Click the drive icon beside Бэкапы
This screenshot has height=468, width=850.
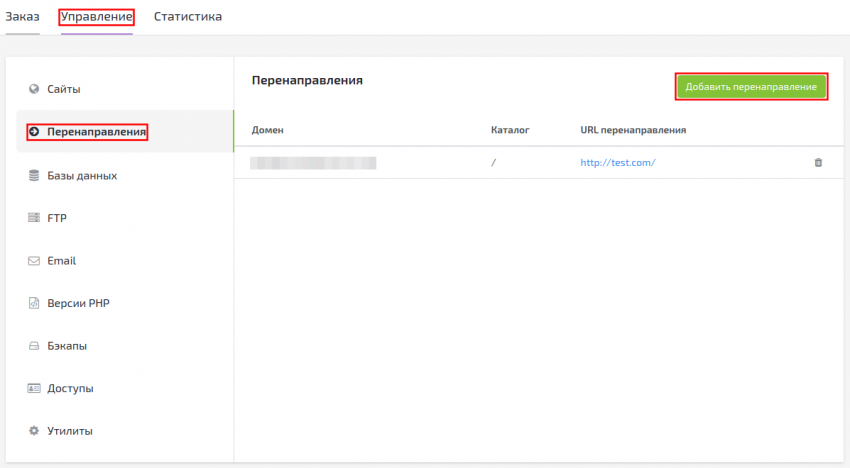click(x=33, y=346)
